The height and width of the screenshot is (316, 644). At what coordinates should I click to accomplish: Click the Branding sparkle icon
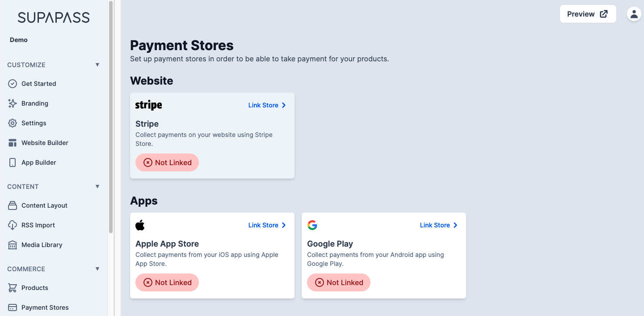pos(13,103)
